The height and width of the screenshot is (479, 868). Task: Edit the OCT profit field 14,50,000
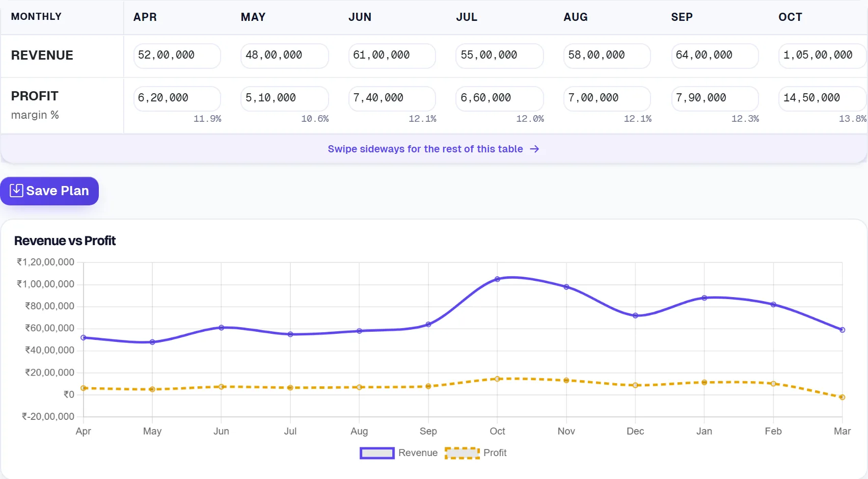tap(822, 98)
